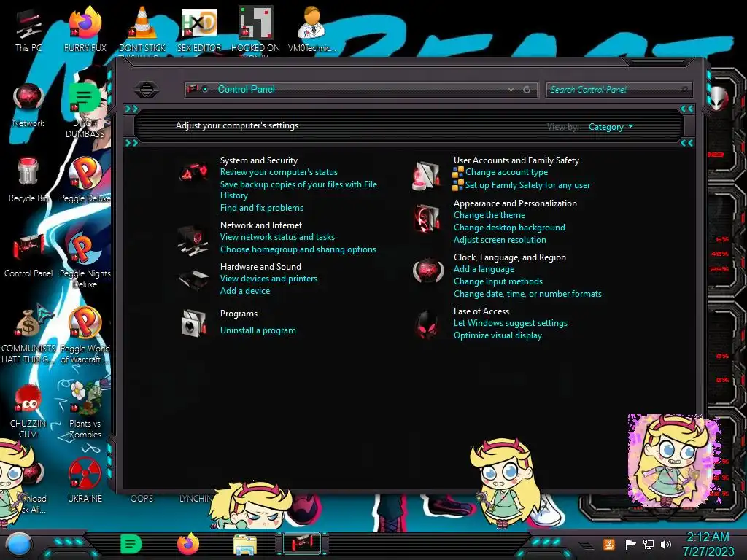Select the active Control Panel taskbar button

point(302,544)
